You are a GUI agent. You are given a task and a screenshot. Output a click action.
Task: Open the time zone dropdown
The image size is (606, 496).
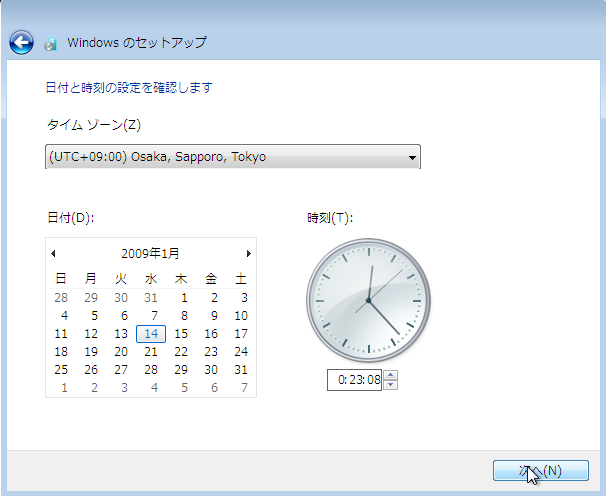pyautogui.click(x=233, y=157)
